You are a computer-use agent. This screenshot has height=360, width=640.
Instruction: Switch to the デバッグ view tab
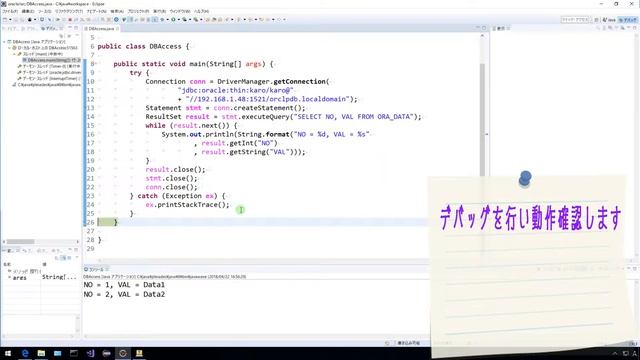pyautogui.click(x=51, y=29)
